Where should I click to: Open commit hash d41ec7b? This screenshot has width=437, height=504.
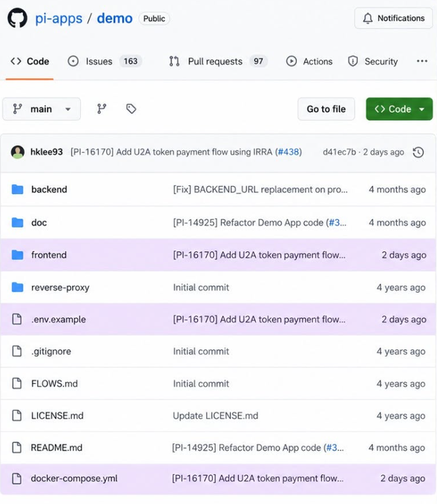[x=339, y=152]
